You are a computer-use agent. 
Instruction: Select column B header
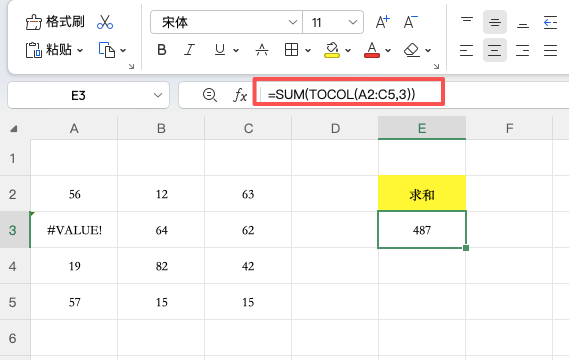[161, 128]
